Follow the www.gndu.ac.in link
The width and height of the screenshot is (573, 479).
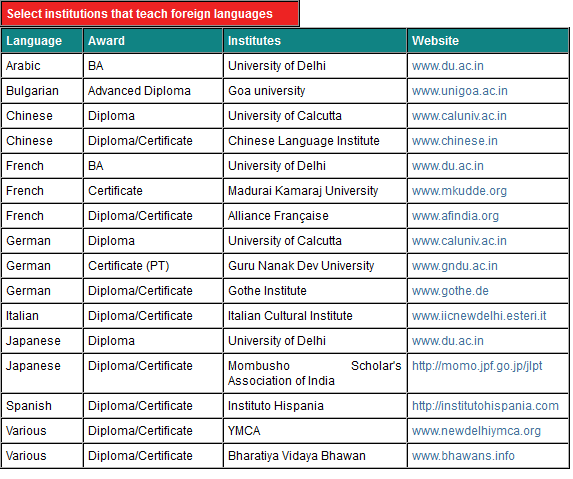(455, 266)
